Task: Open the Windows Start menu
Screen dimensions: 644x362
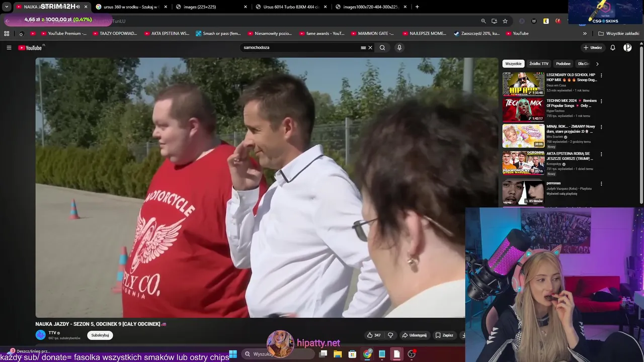Action: pyautogui.click(x=233, y=354)
